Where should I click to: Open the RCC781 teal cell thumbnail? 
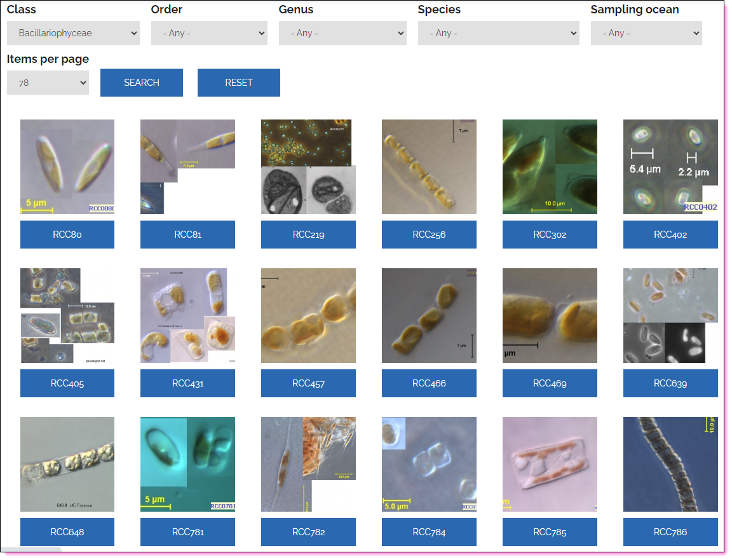187,464
